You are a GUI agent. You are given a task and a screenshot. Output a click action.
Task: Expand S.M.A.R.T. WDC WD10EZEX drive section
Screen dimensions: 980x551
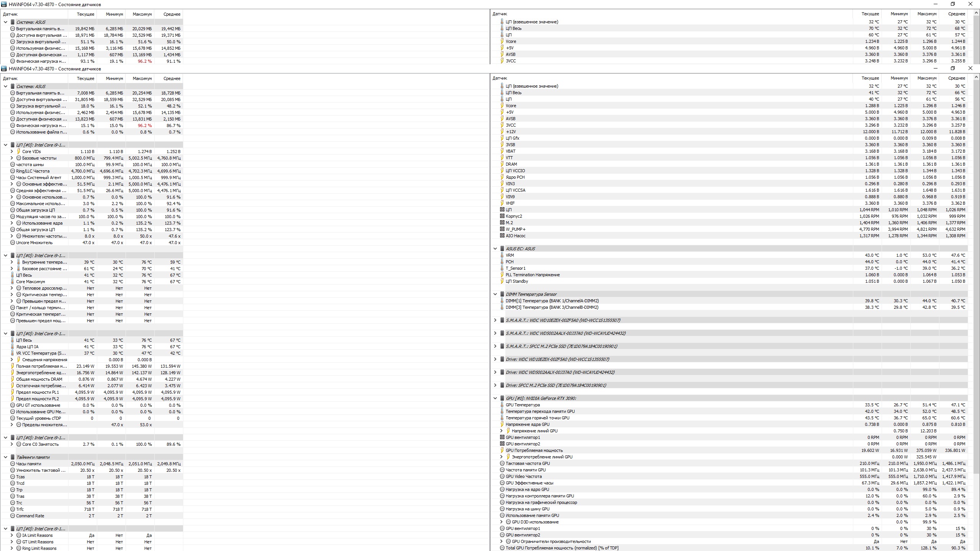[x=495, y=320]
